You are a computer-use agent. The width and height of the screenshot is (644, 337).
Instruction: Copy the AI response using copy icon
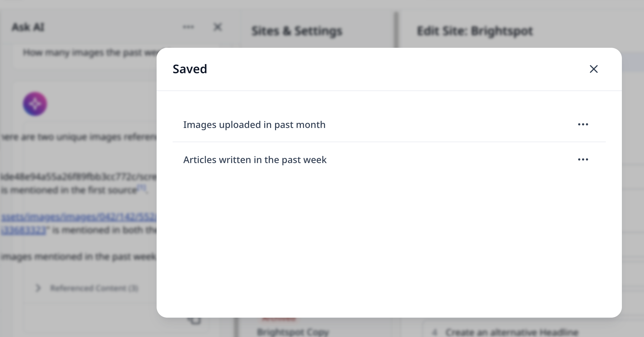click(x=194, y=320)
